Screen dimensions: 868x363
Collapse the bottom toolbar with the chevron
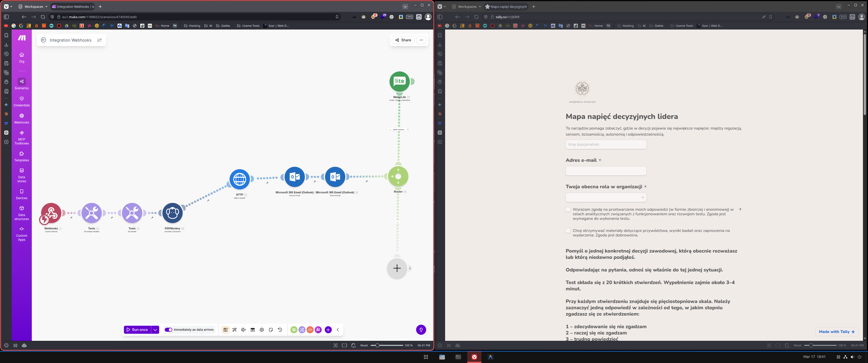click(338, 330)
